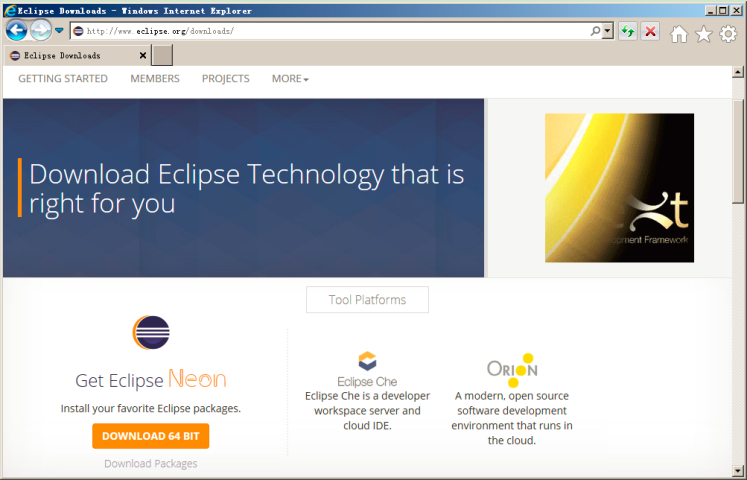This screenshot has height=480, width=747.
Task: Open the Download Packages link
Action: coord(151,463)
